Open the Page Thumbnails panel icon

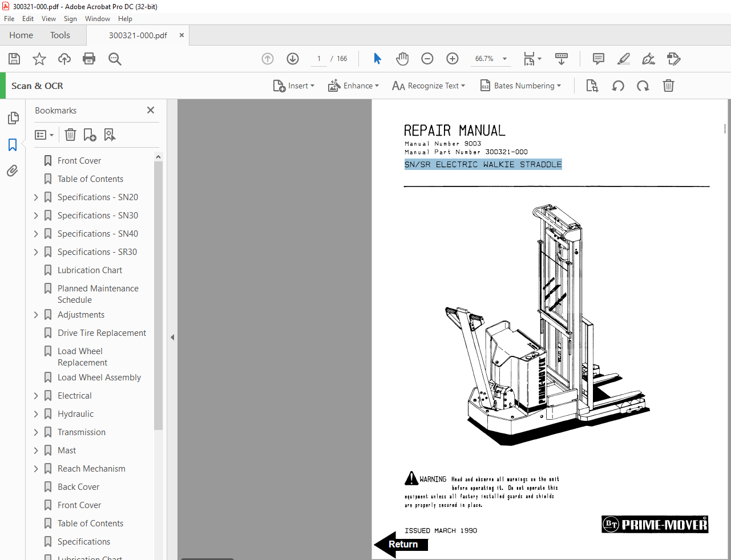coord(13,118)
